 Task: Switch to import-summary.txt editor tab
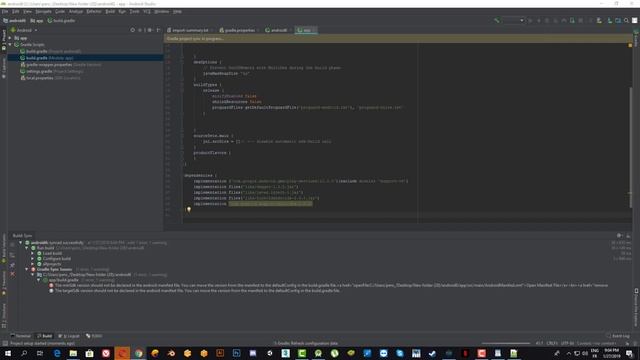point(190,30)
